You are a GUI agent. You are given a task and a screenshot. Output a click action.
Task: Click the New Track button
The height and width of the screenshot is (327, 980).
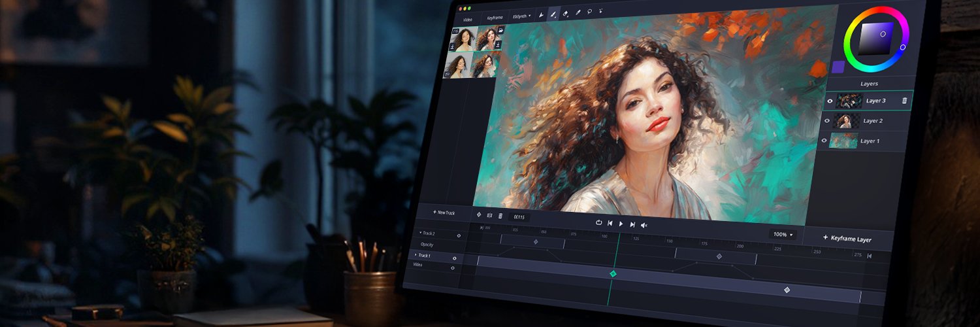click(x=444, y=213)
